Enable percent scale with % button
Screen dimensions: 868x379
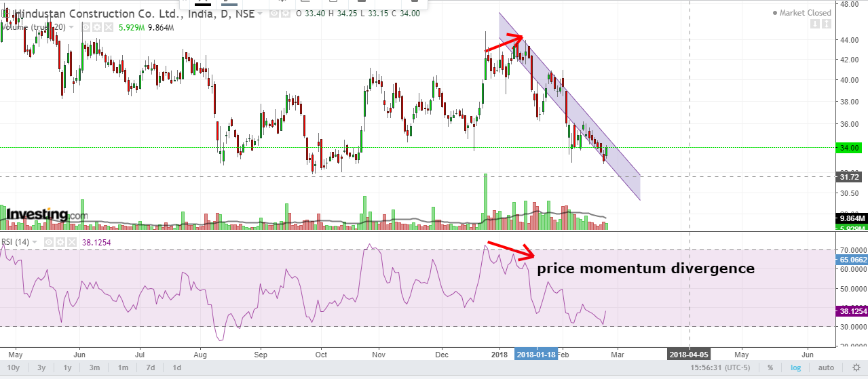(770, 367)
